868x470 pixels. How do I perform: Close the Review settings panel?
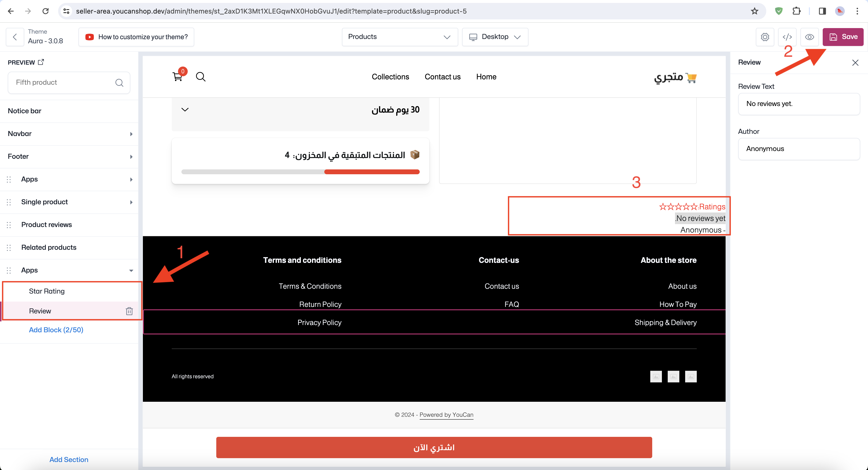pyautogui.click(x=855, y=63)
